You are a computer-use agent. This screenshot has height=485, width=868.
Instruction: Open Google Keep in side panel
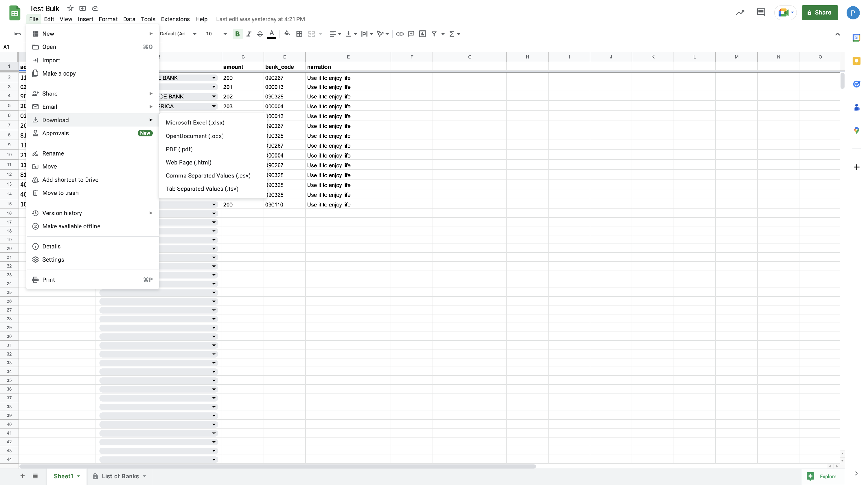click(856, 61)
